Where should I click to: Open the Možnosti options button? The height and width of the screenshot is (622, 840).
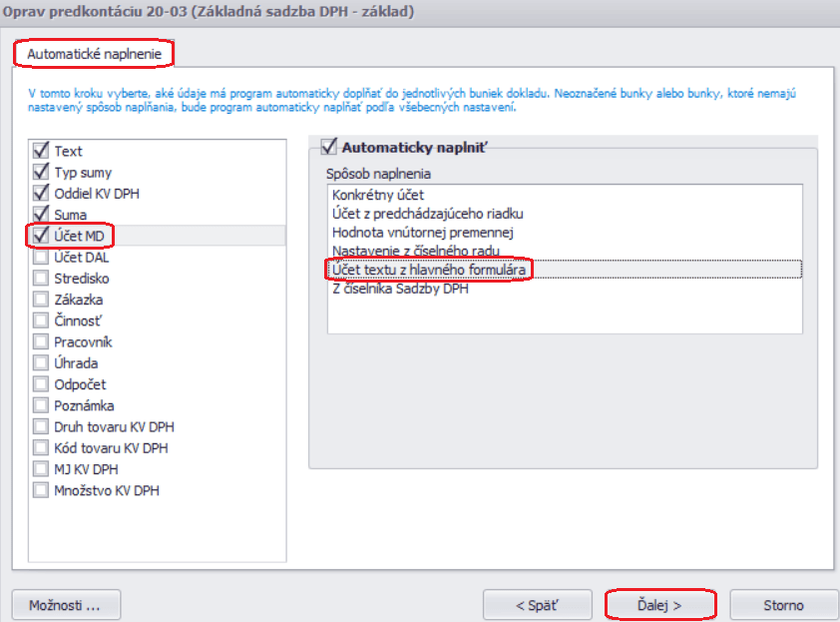click(x=66, y=605)
